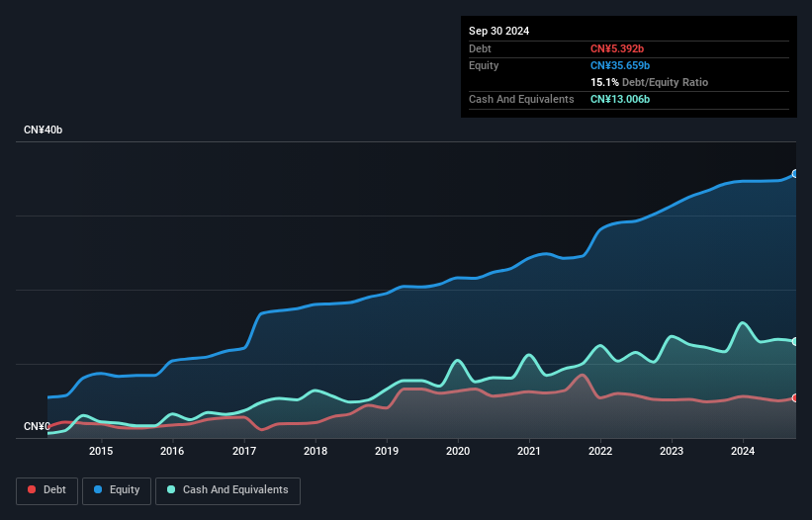Click Cash And Equivalents label in tooltip
Image resolution: width=812 pixels, height=520 pixels.
[521, 99]
